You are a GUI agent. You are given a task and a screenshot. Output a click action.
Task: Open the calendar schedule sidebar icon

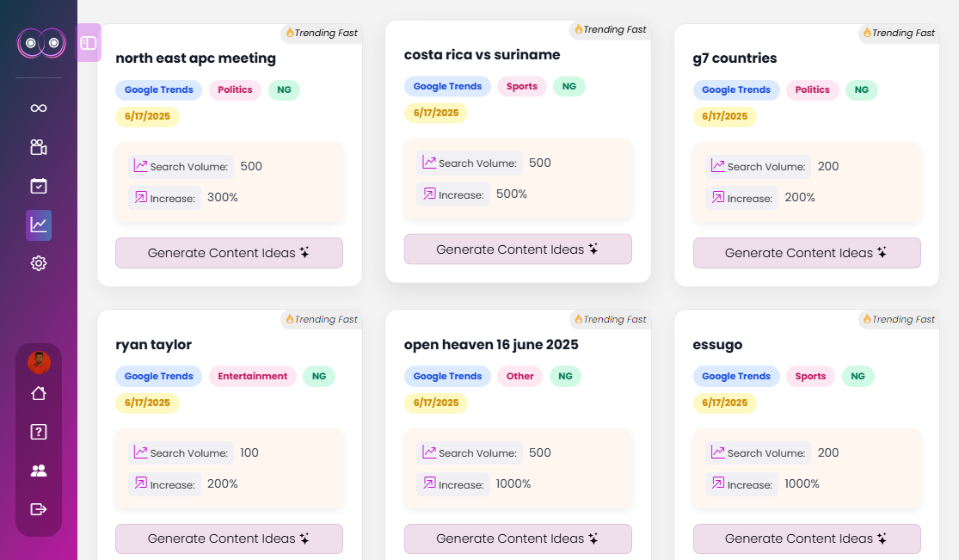39,186
